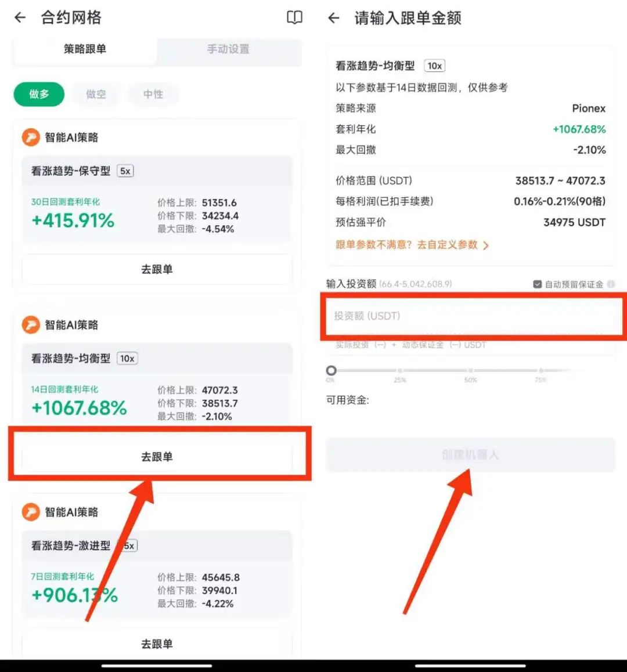This screenshot has width=627, height=672.
Task: Click the 看涨趋势-均衡型 strategy Pionex logo
Action: coord(31,325)
